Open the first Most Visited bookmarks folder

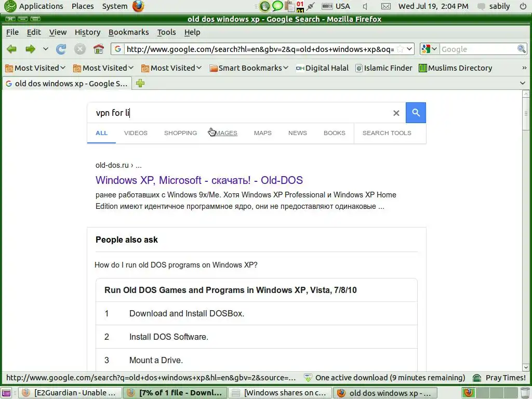[35, 68]
